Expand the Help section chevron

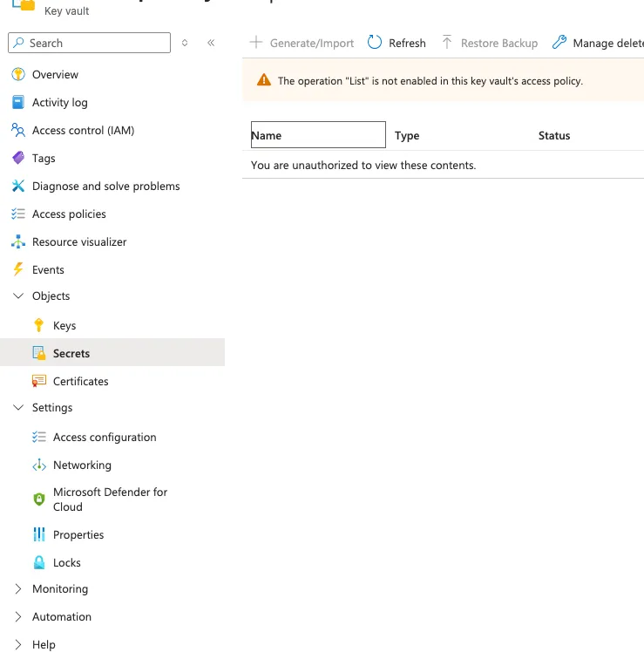point(18,644)
